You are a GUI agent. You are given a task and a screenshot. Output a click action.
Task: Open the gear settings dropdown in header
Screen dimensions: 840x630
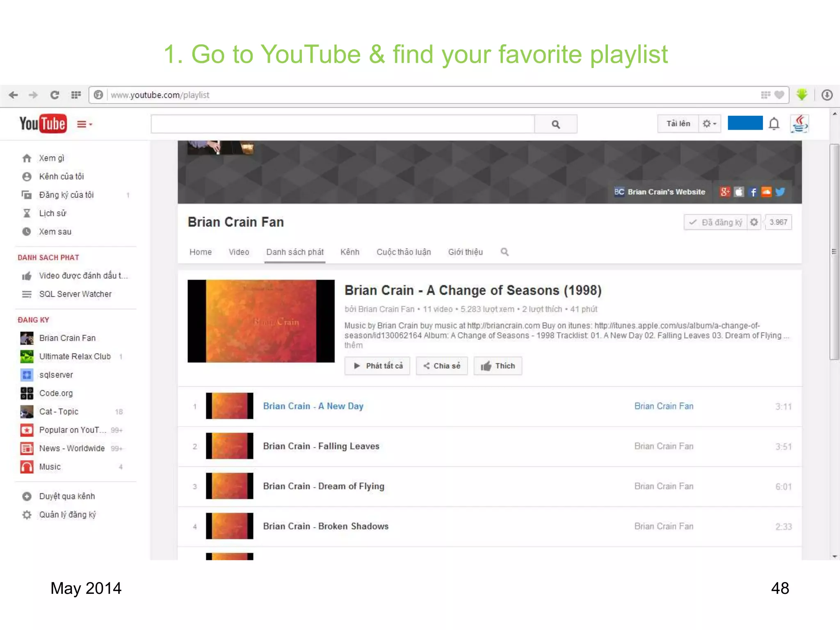tap(709, 123)
